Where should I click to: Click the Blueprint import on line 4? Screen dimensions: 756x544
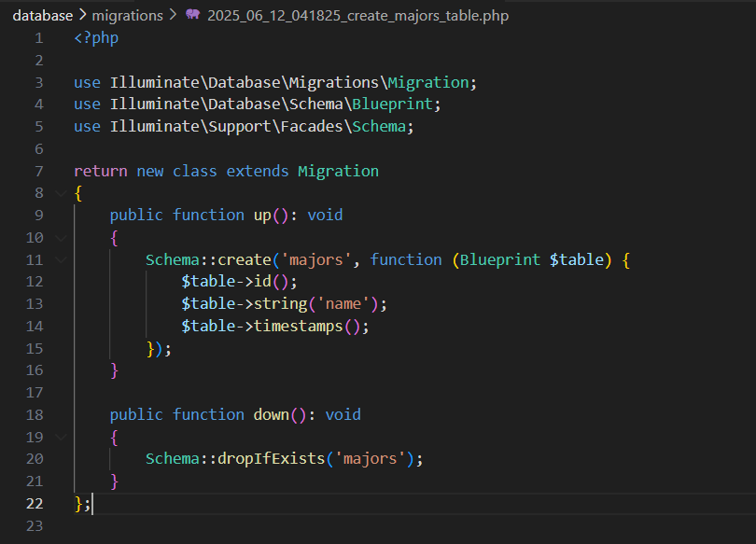point(391,105)
